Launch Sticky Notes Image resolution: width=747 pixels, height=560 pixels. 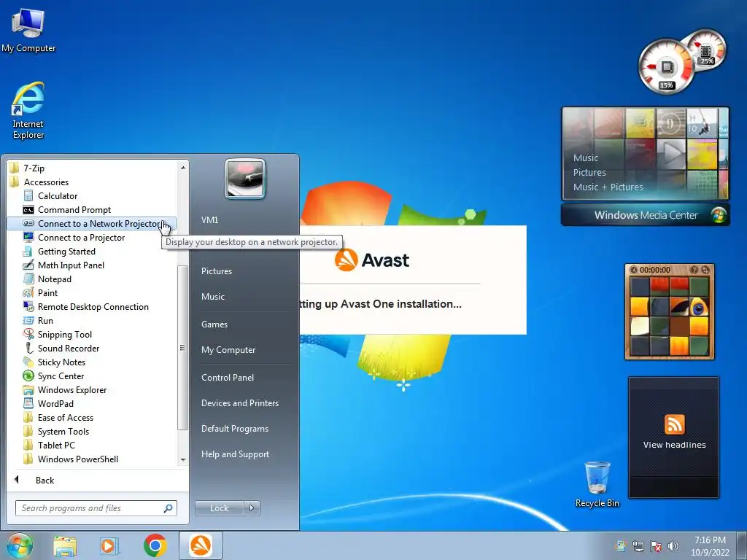coord(61,362)
